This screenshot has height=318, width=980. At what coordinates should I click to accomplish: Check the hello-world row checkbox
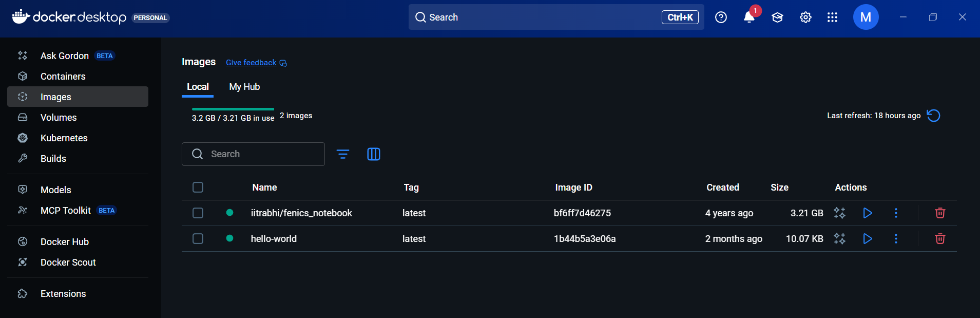point(198,238)
